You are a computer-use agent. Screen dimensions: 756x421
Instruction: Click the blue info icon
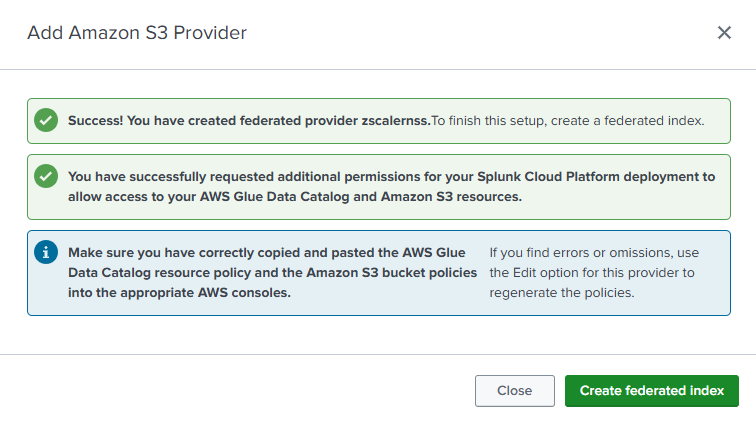click(46, 252)
